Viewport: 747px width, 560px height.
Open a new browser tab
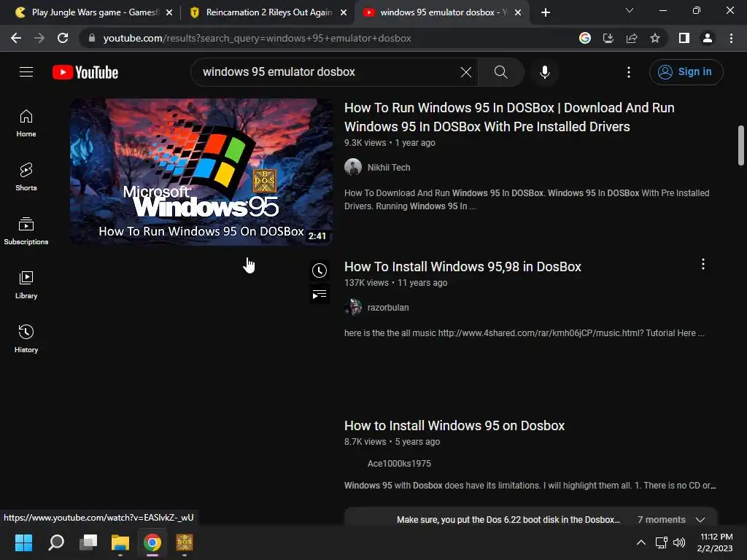[x=546, y=12]
